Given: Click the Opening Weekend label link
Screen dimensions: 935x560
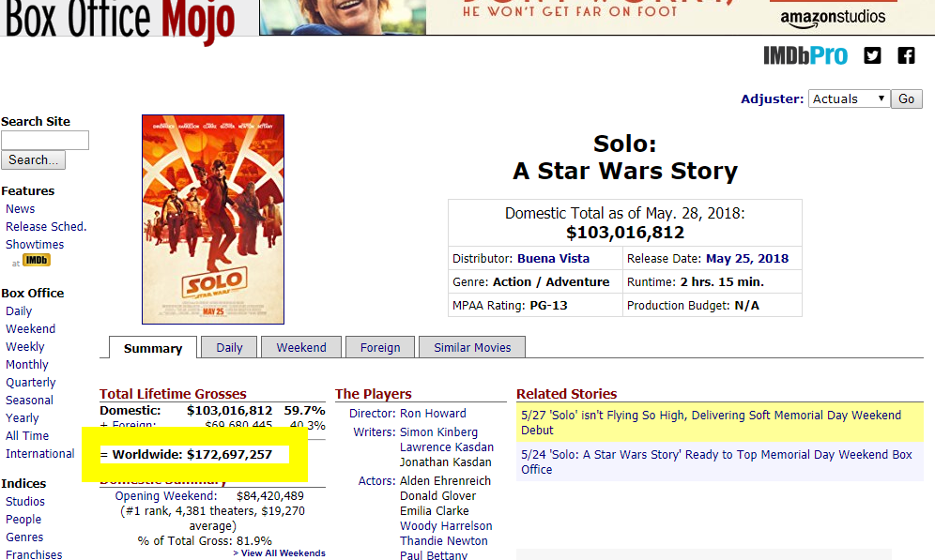Looking at the screenshot, I should 166,495.
